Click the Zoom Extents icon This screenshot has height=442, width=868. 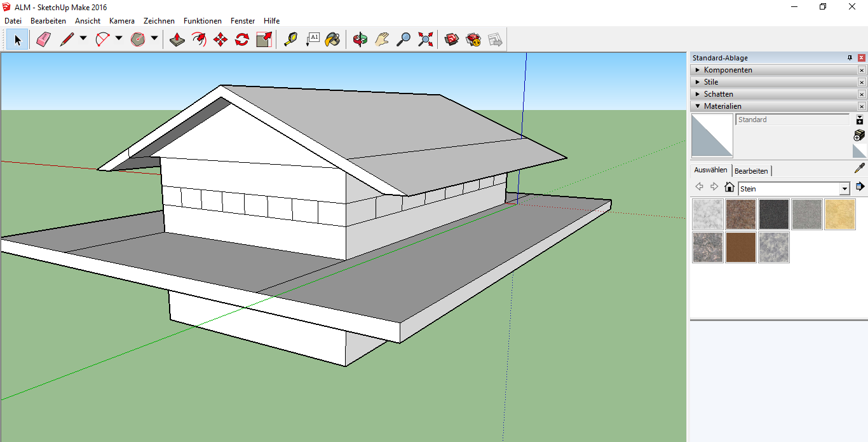425,40
